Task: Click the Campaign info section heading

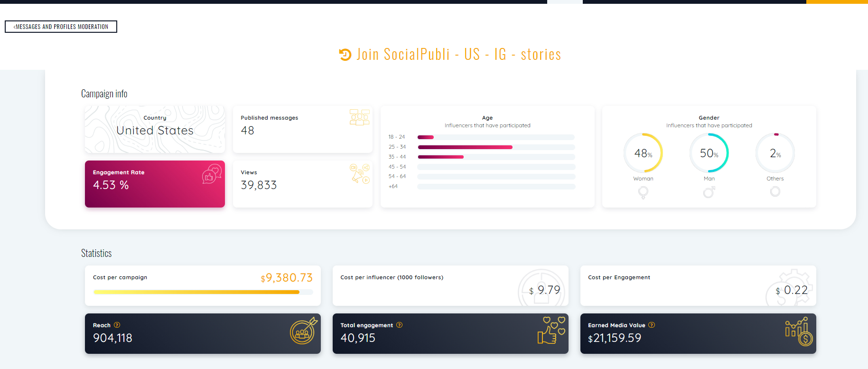Action: 104,94
